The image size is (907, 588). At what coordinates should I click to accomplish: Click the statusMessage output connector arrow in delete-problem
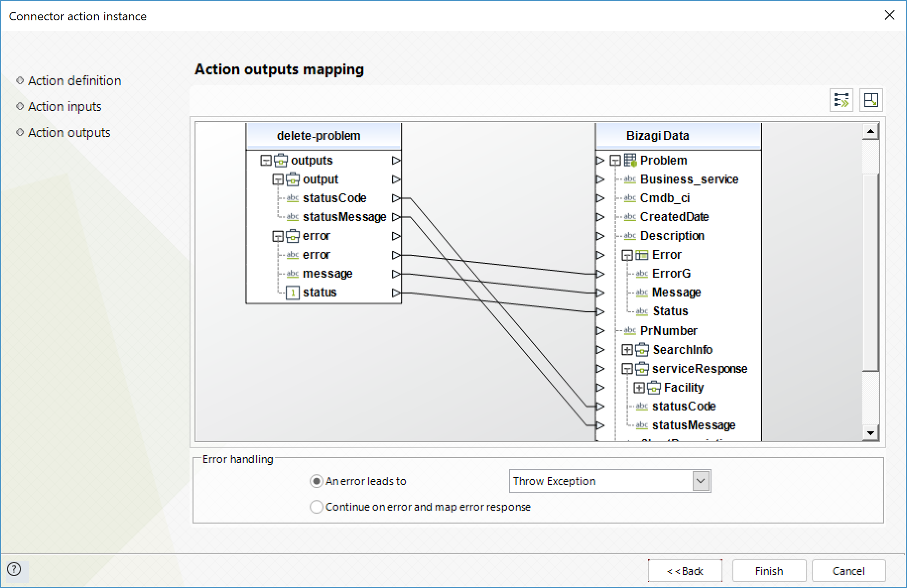(x=396, y=217)
